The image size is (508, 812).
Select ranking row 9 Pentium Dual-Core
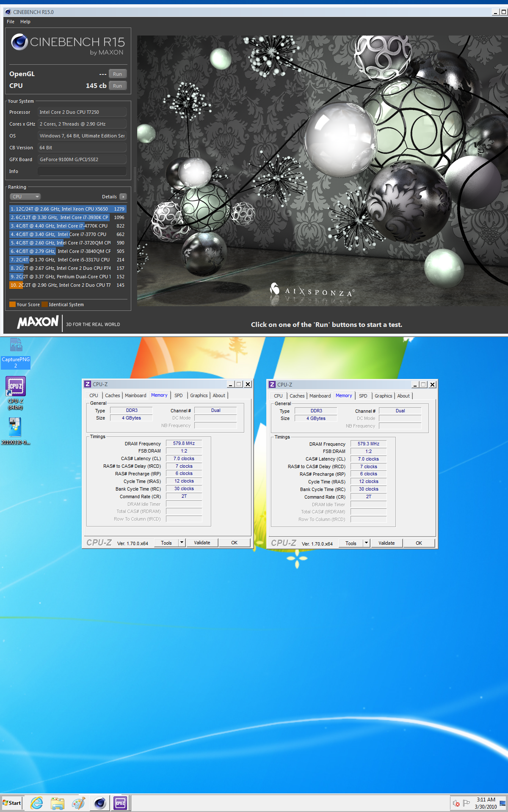[68, 277]
